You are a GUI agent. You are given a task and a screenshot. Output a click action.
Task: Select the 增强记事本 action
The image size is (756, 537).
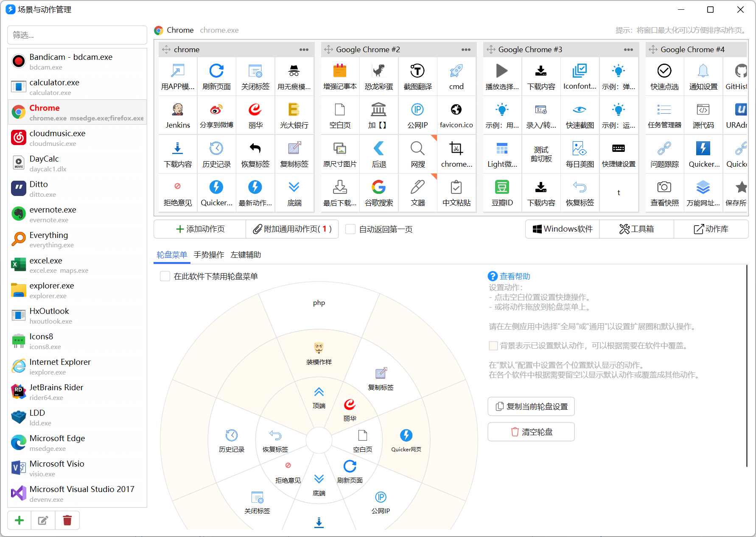tap(340, 77)
